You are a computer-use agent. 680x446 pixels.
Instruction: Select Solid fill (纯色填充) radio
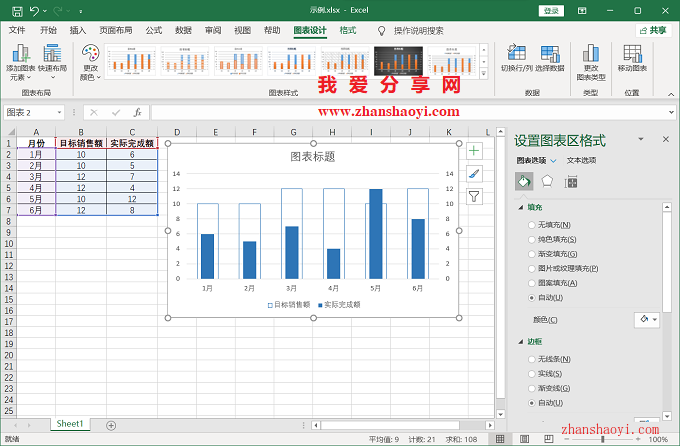[x=532, y=239]
